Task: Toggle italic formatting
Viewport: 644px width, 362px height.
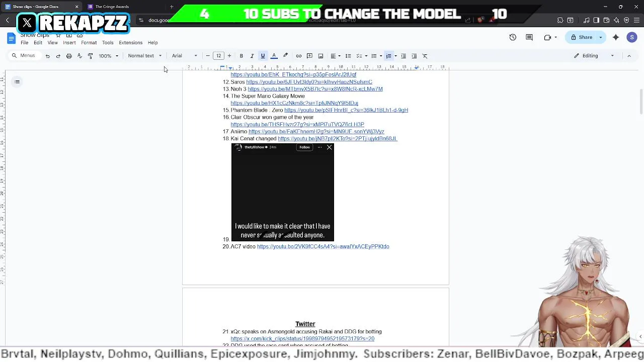Action: 252,56
